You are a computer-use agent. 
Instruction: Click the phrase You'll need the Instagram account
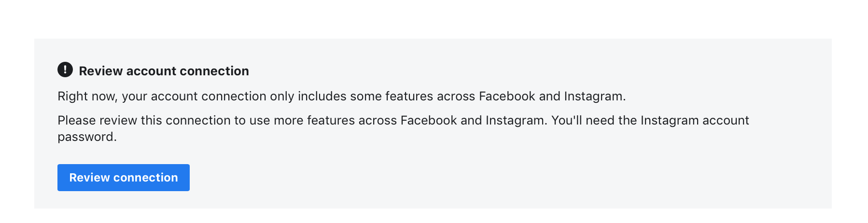coord(650,120)
